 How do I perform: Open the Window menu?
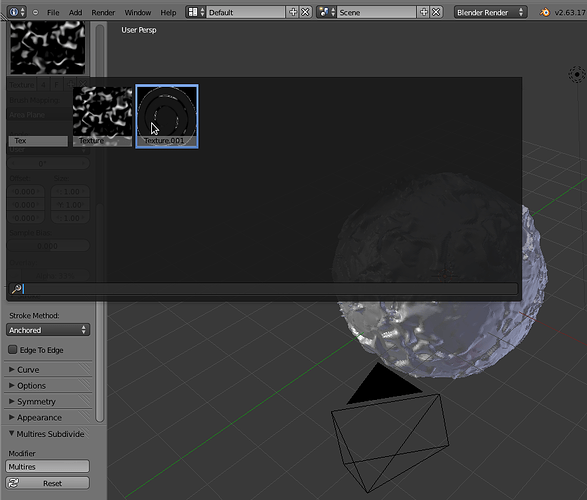point(137,13)
